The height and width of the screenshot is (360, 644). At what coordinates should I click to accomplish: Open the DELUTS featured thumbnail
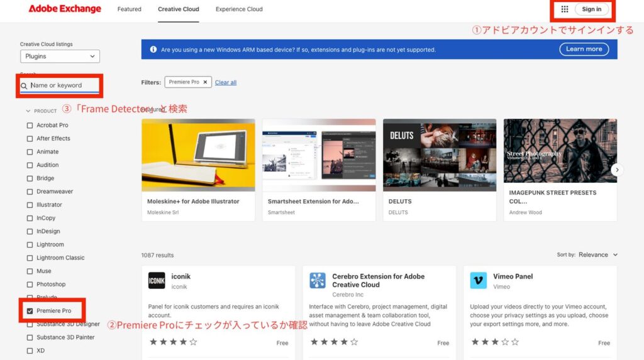click(x=440, y=155)
